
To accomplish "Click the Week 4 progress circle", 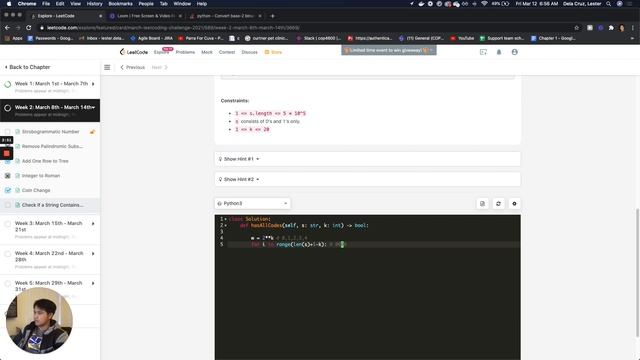I will pyautogui.click(x=7, y=254).
